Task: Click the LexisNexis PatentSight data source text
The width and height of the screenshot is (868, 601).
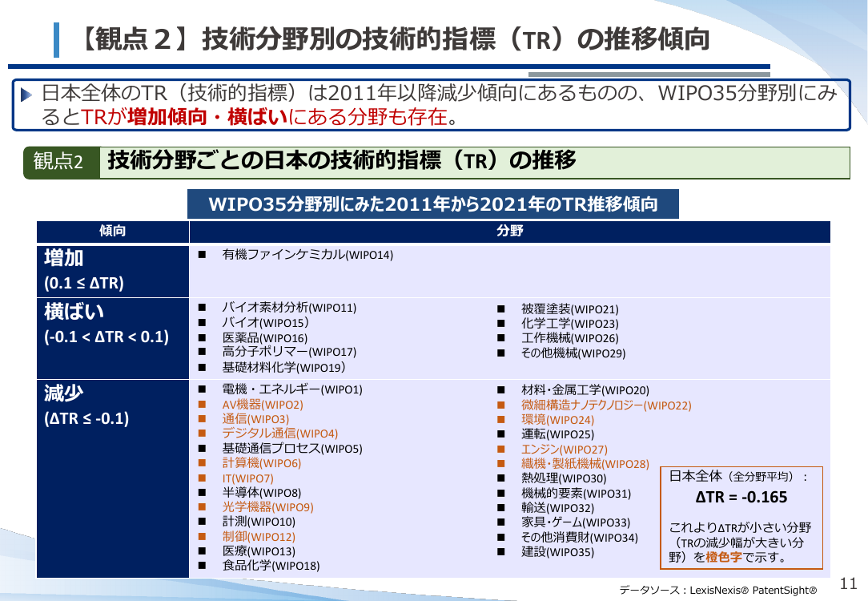Action: (718, 591)
